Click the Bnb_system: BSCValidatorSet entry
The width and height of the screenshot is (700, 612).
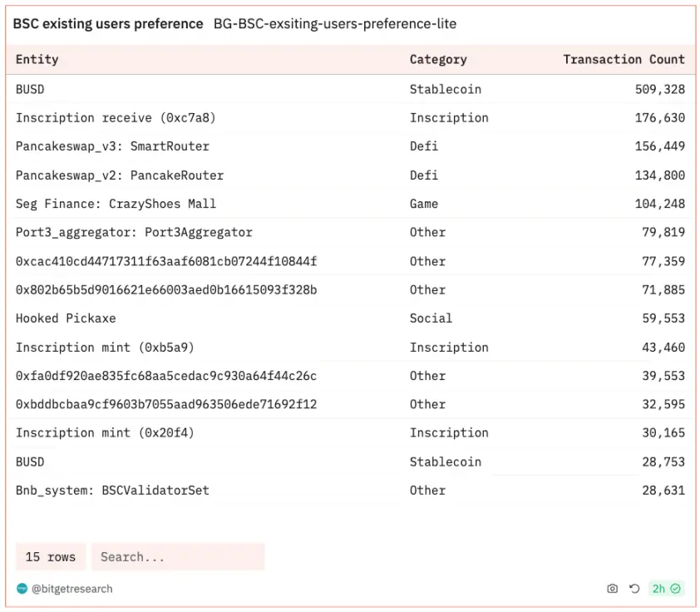click(112, 491)
